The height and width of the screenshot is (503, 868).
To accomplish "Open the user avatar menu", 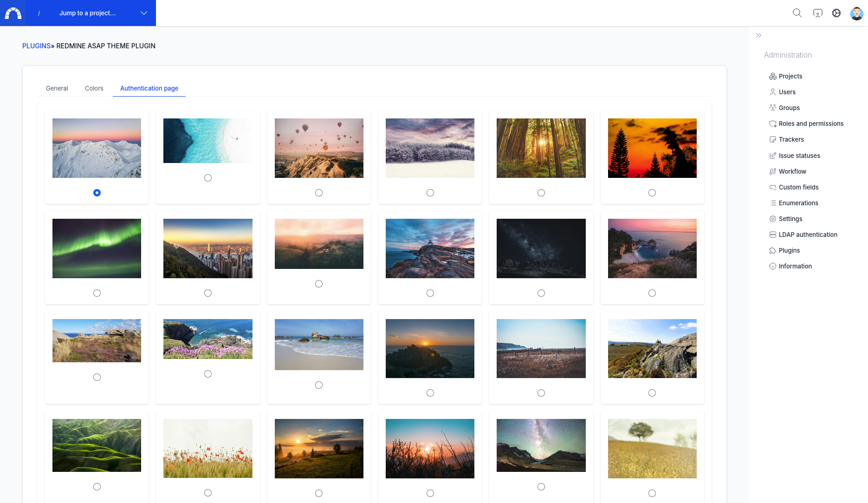I will 856,13.
